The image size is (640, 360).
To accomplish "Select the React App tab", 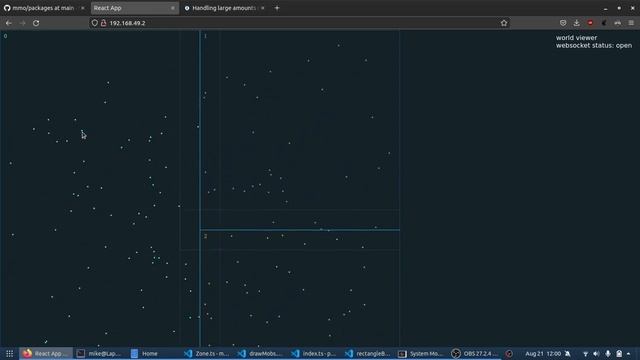I will point(134,8).
